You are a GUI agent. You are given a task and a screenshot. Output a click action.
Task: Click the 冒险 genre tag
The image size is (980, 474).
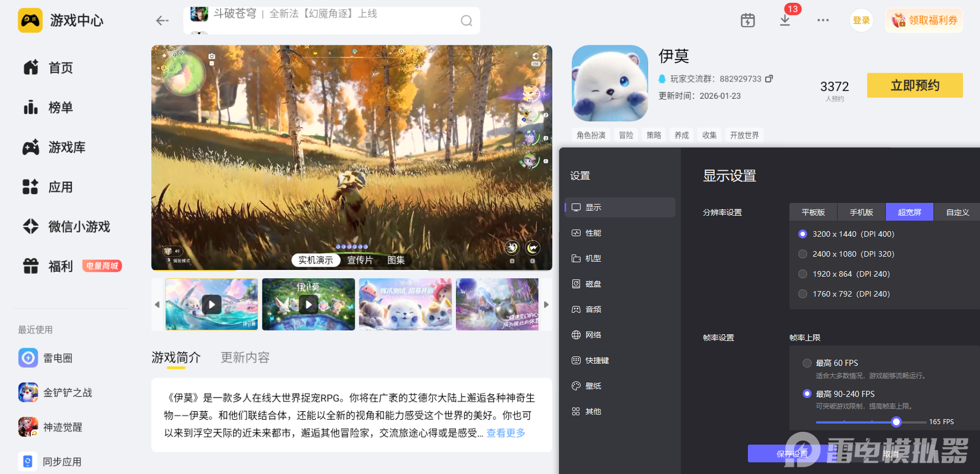[x=627, y=135]
